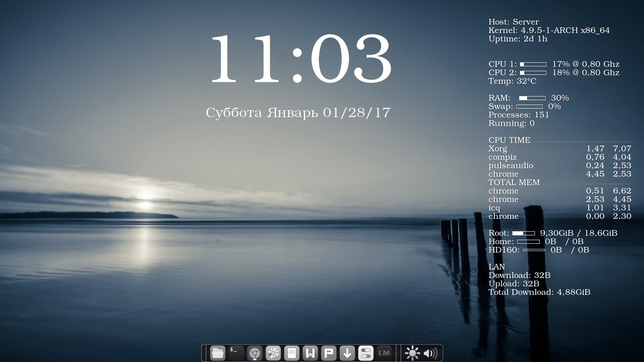Screen dimensions: 644x362
Task: Click the CPU TIME section header
Action: [510, 140]
